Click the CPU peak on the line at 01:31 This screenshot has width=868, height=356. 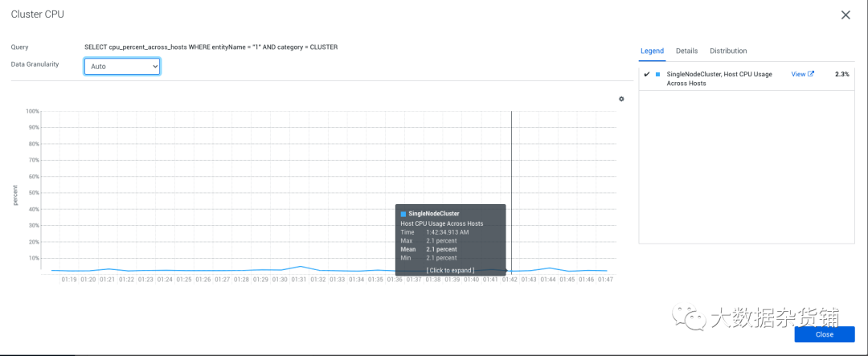pos(300,266)
